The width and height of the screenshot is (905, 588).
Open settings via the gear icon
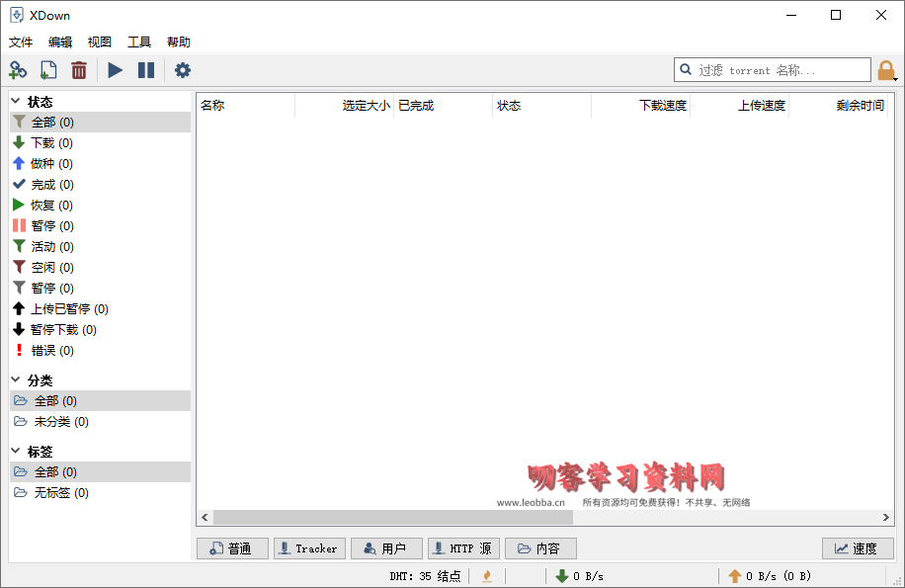183,70
